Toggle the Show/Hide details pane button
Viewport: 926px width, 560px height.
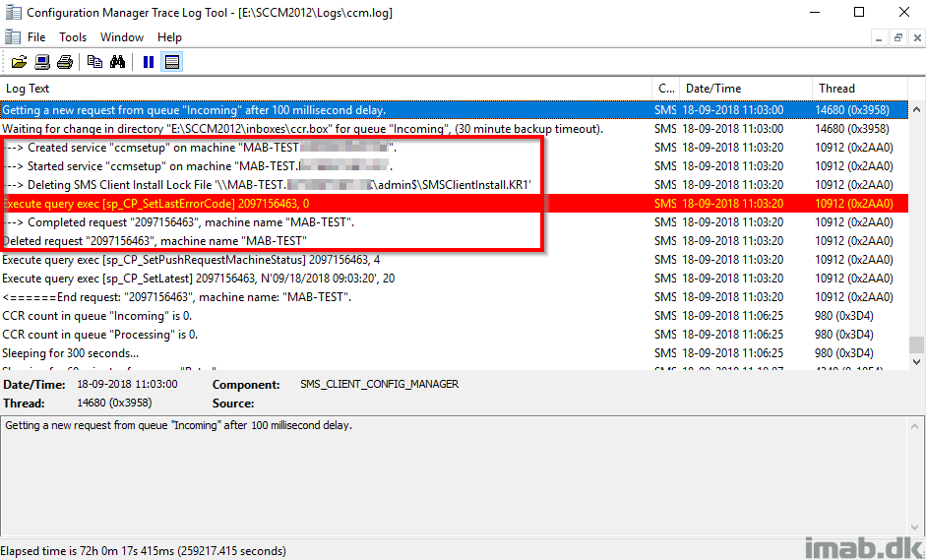coord(172,62)
